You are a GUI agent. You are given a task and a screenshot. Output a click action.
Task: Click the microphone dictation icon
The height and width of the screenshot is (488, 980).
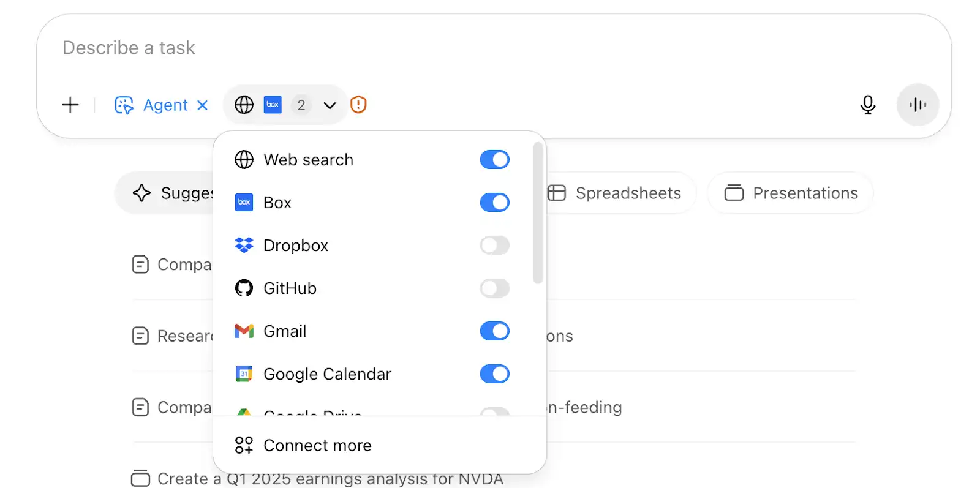[867, 105]
